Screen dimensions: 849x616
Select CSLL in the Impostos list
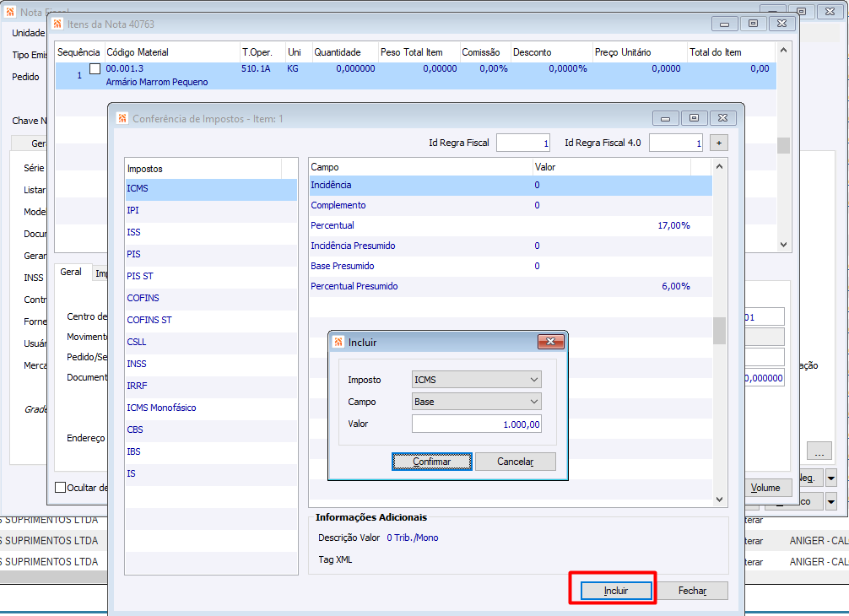click(211, 342)
